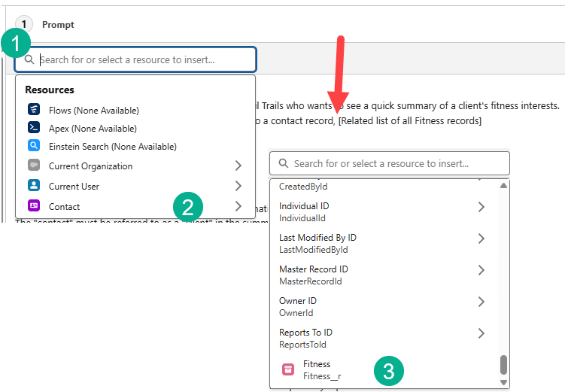
Task: Expand the Individual ID field chevron
Action: [x=481, y=207]
